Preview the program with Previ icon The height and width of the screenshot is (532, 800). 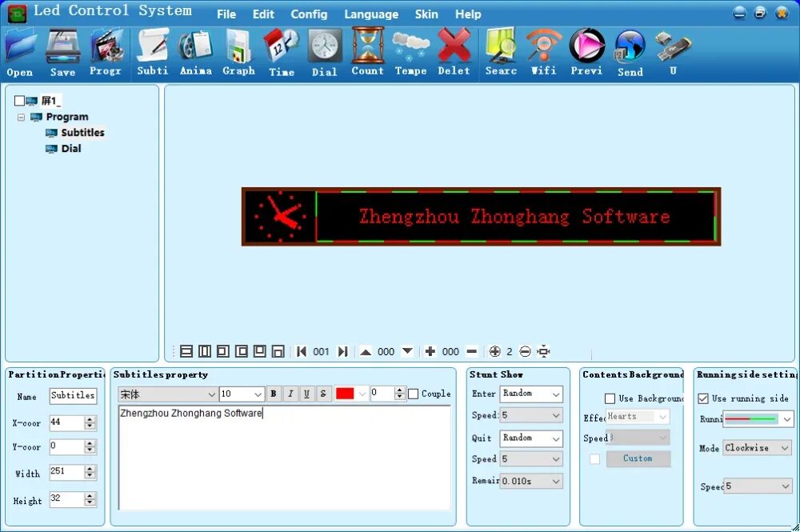pyautogui.click(x=586, y=53)
